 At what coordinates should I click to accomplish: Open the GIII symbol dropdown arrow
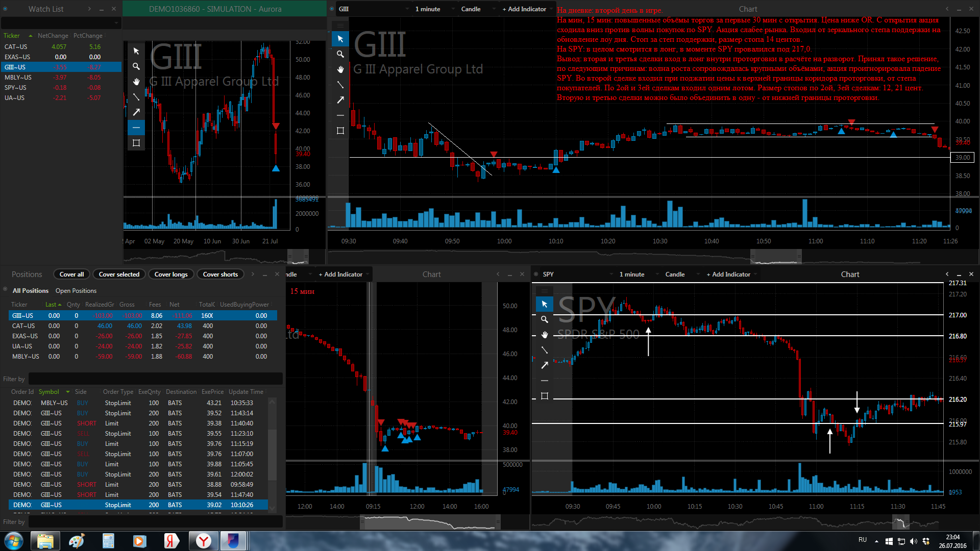pyautogui.click(x=407, y=9)
